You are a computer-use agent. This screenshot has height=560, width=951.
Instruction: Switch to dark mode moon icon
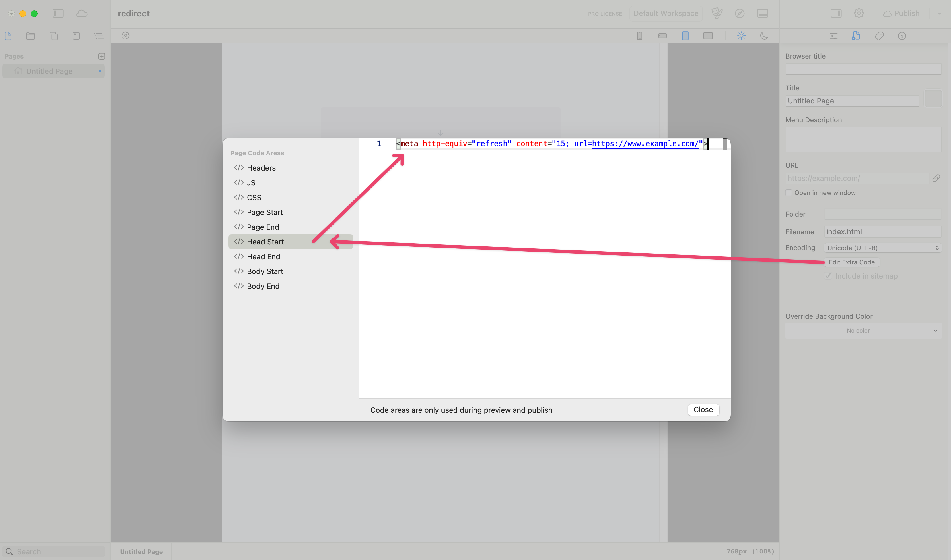(x=764, y=36)
